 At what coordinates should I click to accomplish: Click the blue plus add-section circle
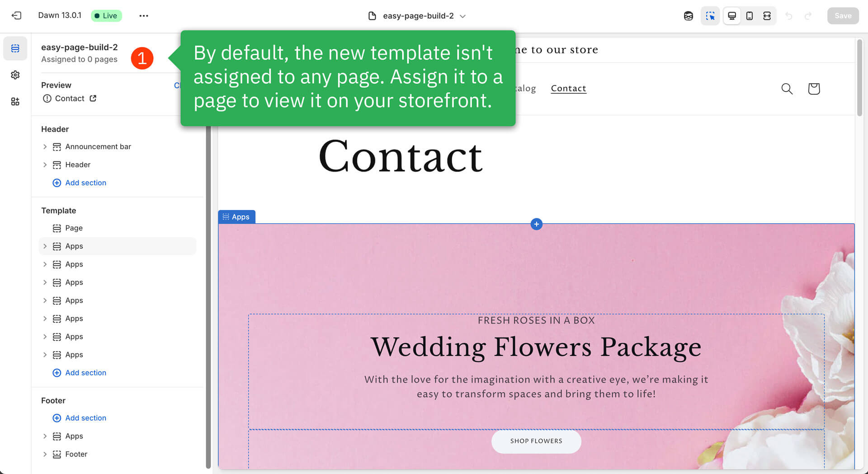coord(536,224)
